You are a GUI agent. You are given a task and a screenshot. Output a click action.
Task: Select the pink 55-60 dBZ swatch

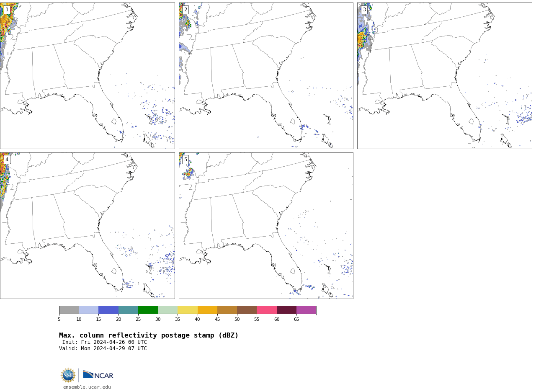(x=267, y=310)
